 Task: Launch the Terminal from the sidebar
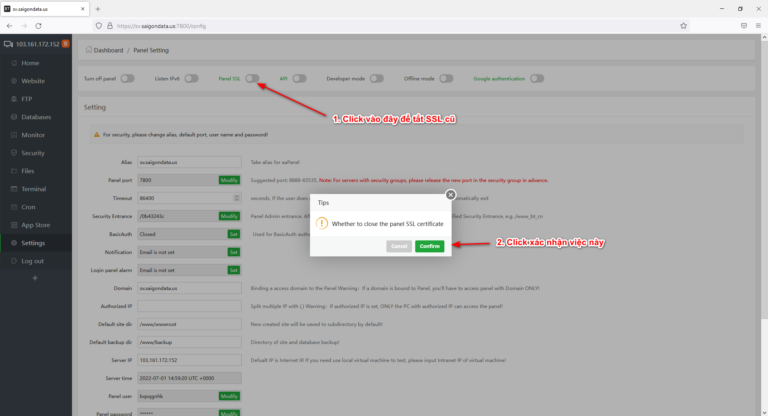33,189
